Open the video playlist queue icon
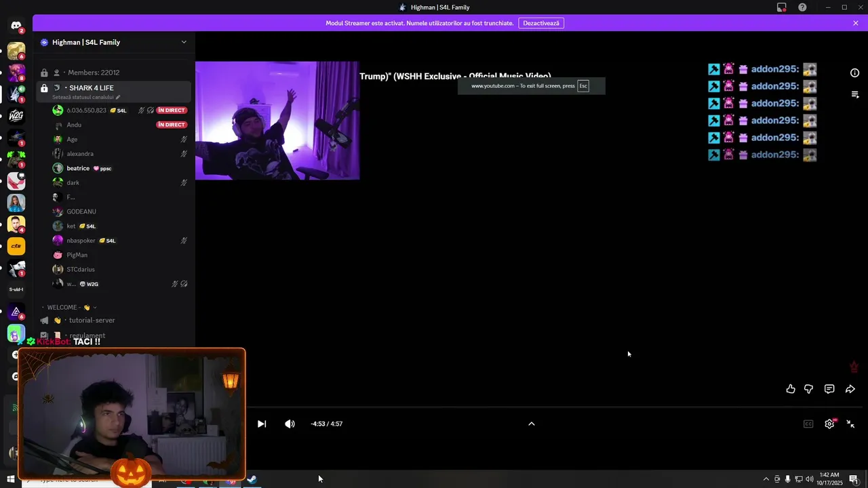868x488 pixels. [x=855, y=94]
